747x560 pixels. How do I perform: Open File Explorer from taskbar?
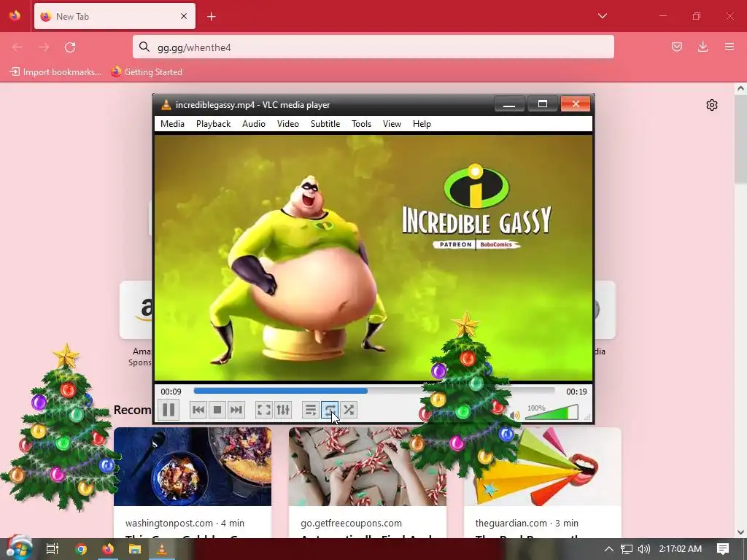(x=135, y=549)
